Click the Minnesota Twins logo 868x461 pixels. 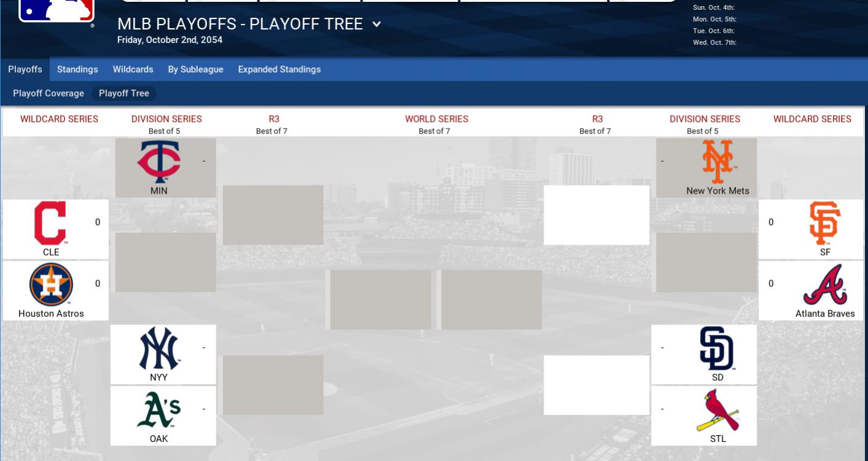[158, 162]
